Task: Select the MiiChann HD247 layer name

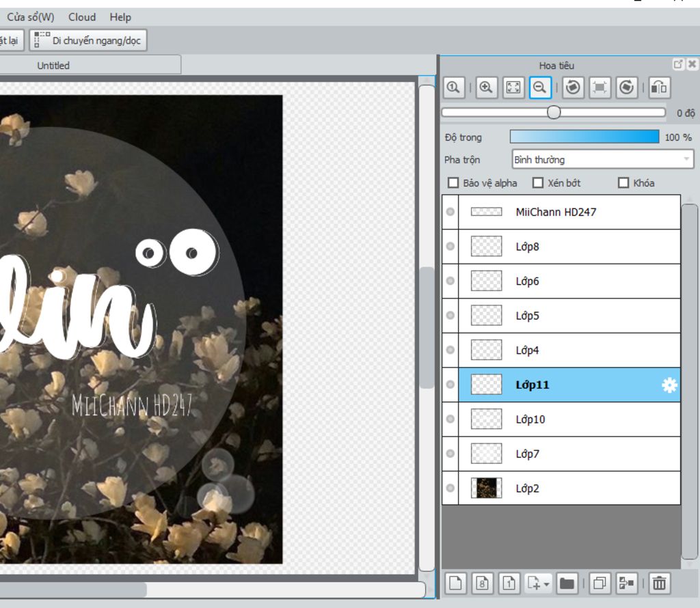Action: (556, 212)
